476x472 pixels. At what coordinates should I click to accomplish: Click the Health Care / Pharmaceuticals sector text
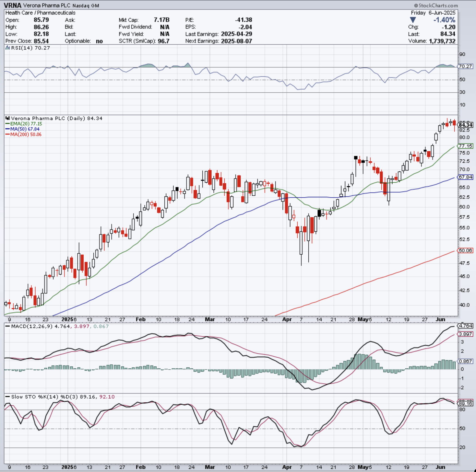click(x=40, y=13)
